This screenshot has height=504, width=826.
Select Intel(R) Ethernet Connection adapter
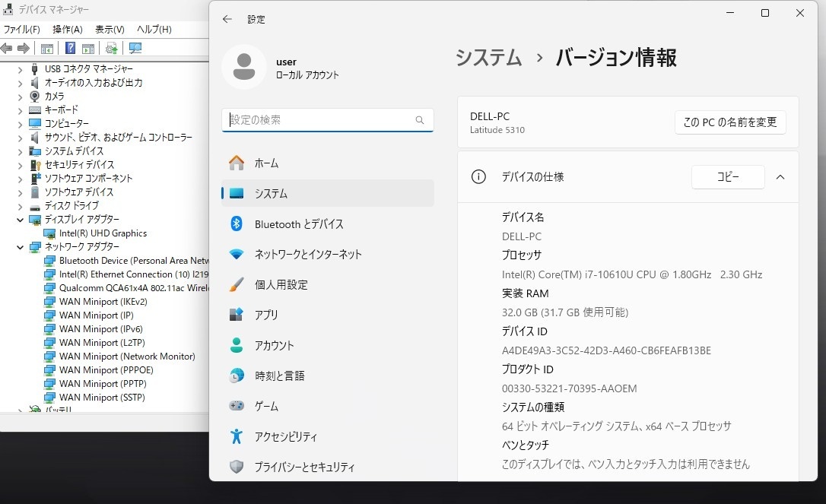tap(134, 274)
